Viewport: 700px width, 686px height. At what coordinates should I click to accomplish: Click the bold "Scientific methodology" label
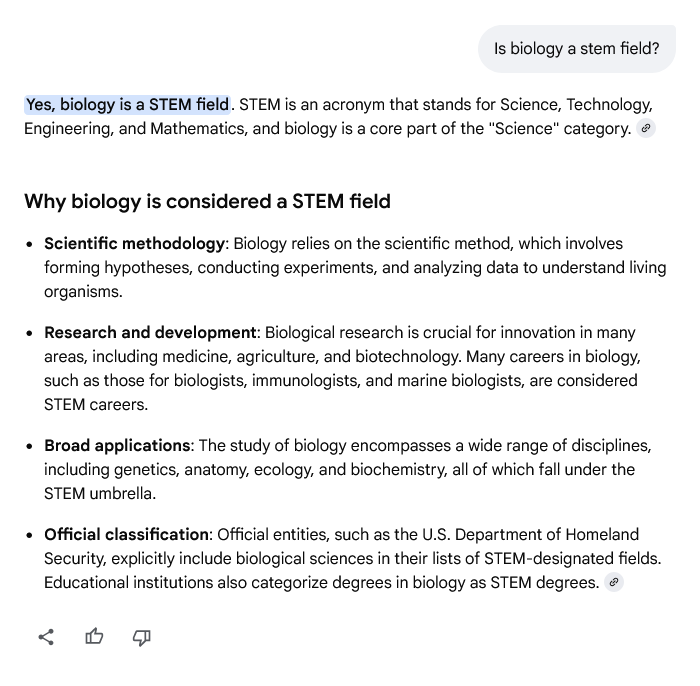tap(134, 244)
